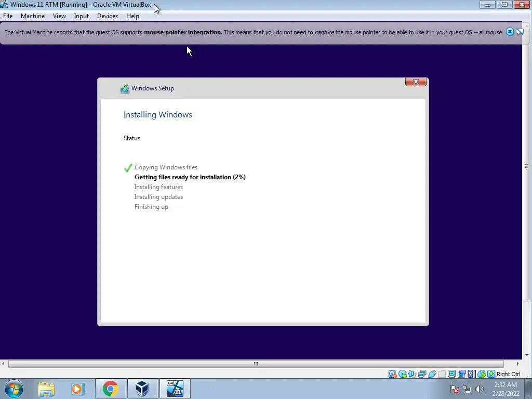
Task: Click 'Installing updates' status line
Action: click(x=158, y=197)
